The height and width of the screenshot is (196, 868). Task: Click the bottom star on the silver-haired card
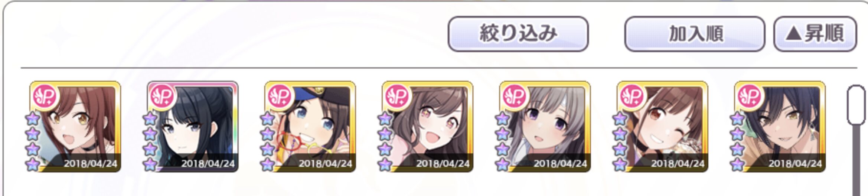503,164
